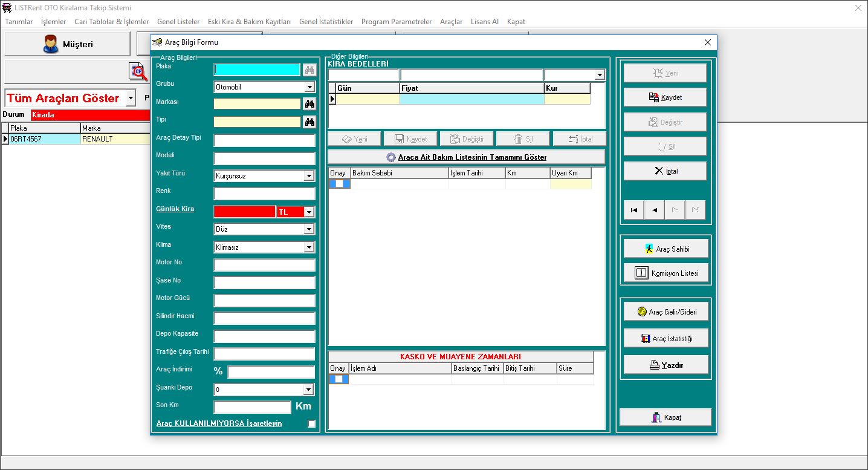Show all maintenance list for vehicle
This screenshot has width=868, height=470.
(x=466, y=157)
